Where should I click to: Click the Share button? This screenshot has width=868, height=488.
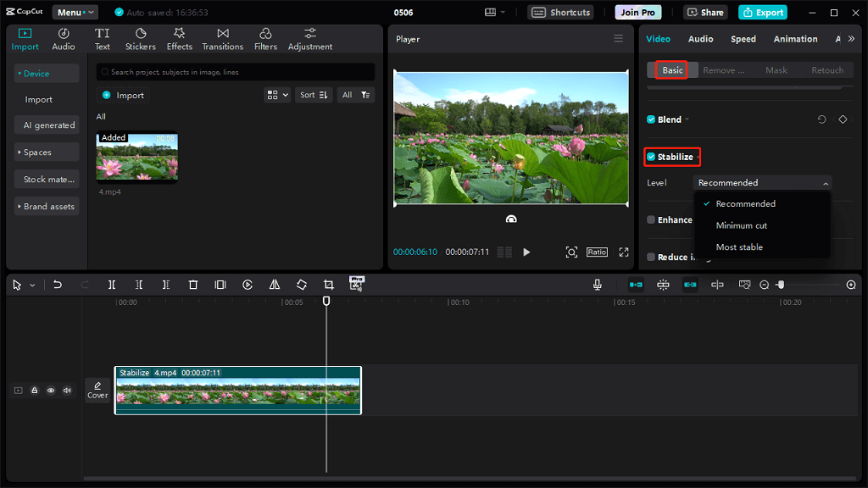(705, 12)
